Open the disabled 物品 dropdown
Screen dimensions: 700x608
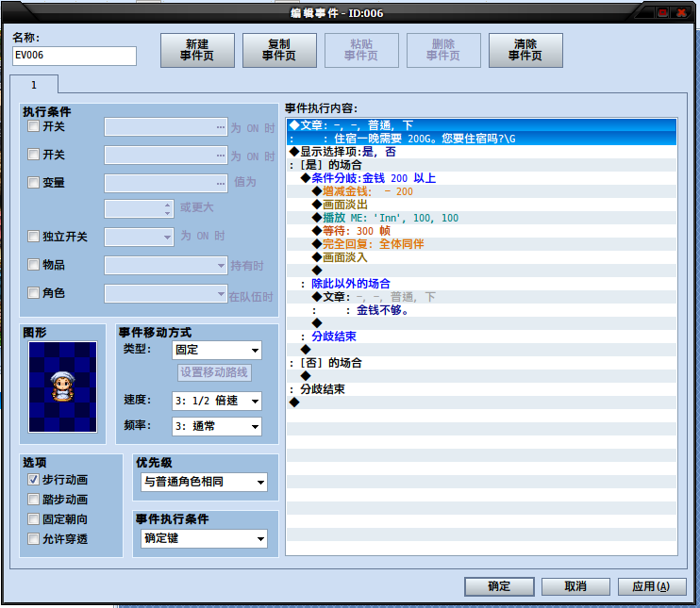point(166,266)
